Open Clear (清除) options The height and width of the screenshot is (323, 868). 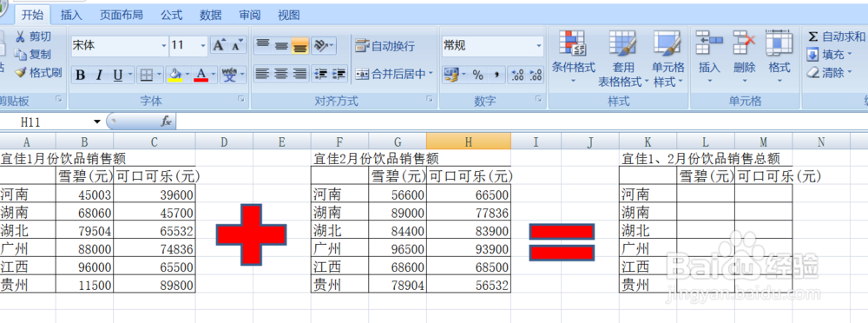tap(829, 73)
